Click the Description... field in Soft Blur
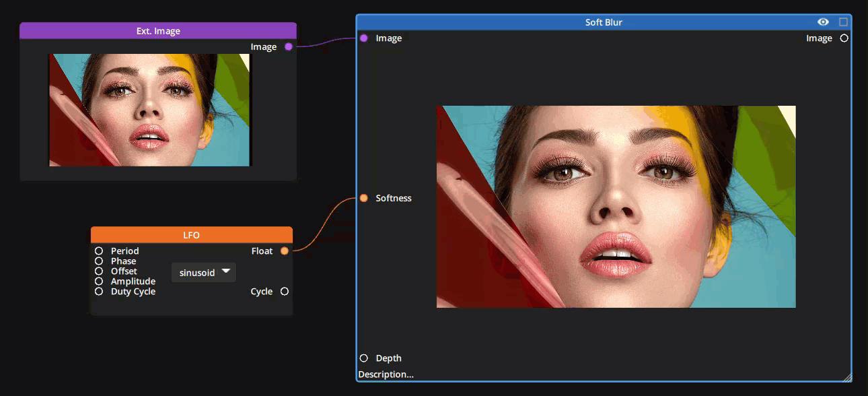868x396 pixels. [386, 374]
